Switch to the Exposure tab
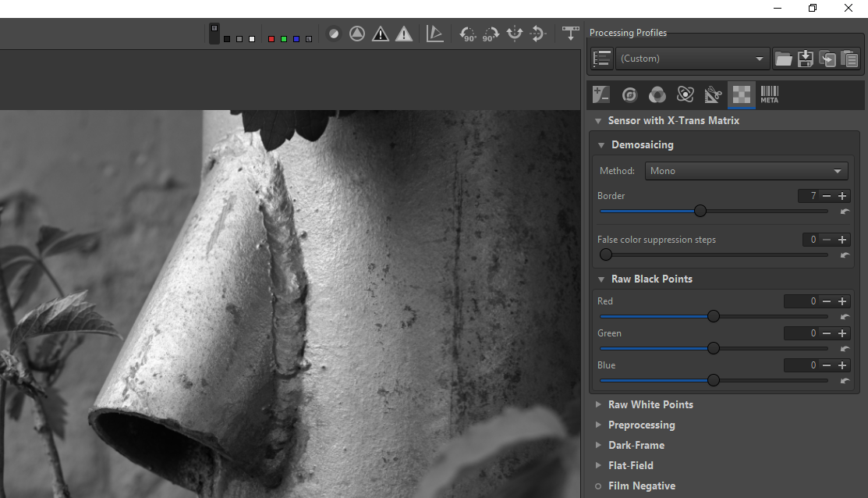The image size is (868, 498). (x=601, y=94)
